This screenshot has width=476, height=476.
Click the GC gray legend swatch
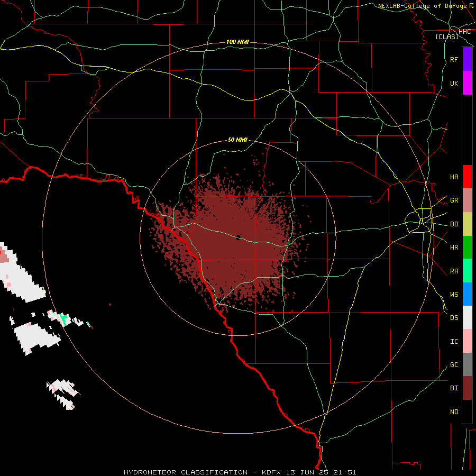(467, 364)
